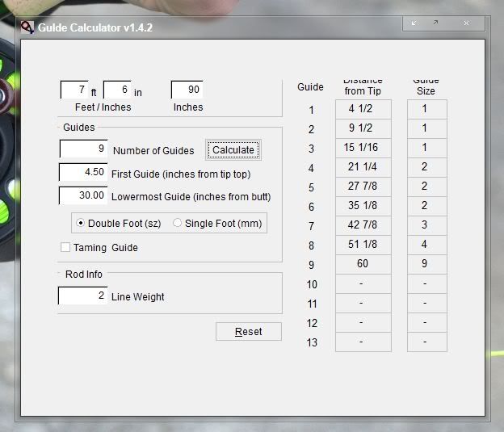Click guide 4 size cell showing 2
Viewport: 504px width, 432px height.
(426, 167)
